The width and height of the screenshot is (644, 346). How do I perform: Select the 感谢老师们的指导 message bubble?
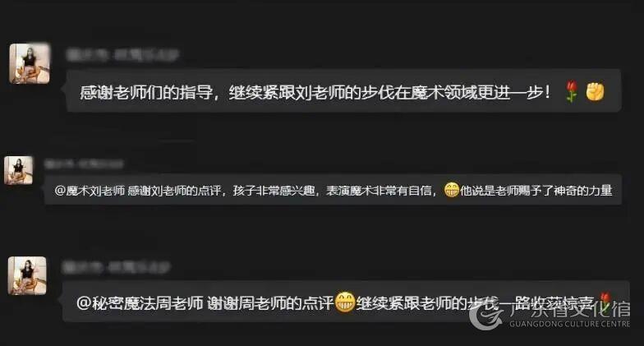tap(343, 90)
